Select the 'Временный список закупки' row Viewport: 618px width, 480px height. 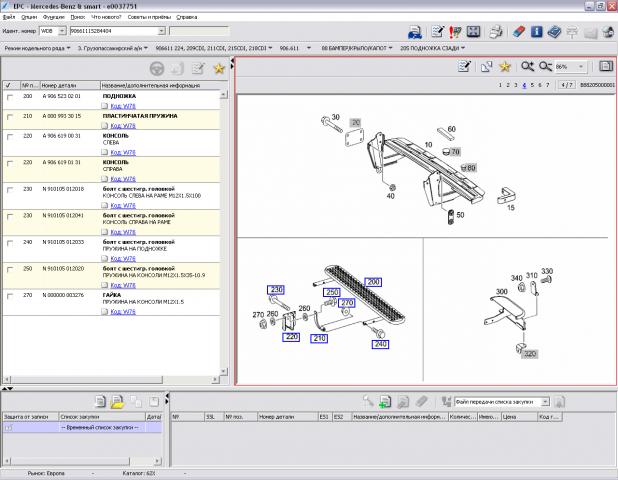[82, 428]
